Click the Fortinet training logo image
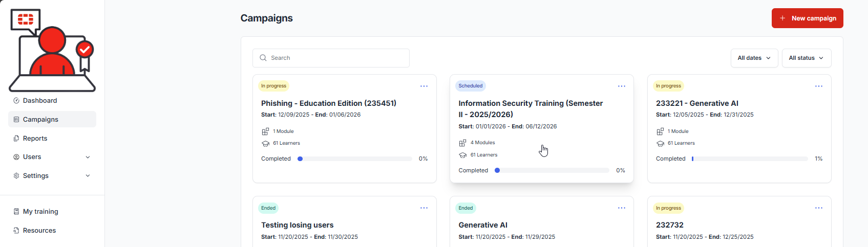This screenshot has height=247, width=868. coord(52,50)
